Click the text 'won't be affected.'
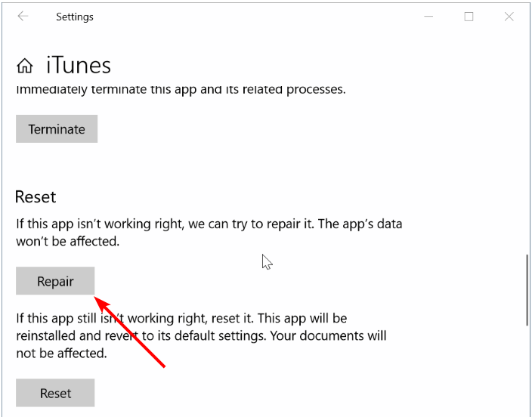 coord(68,241)
